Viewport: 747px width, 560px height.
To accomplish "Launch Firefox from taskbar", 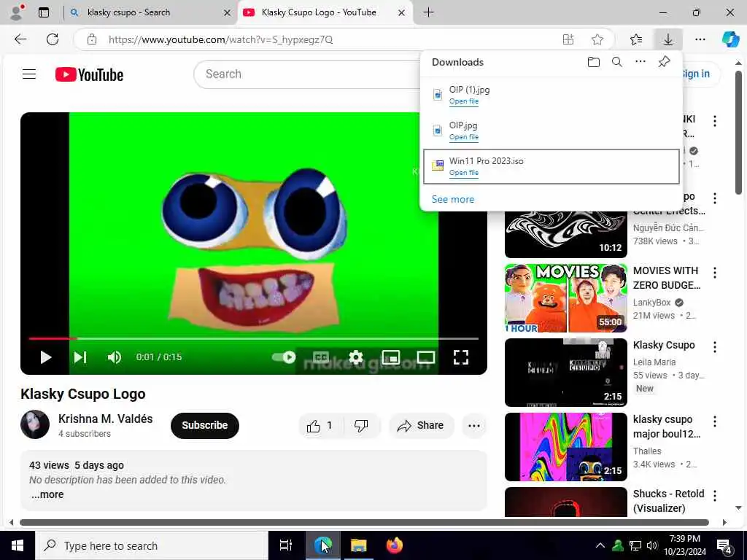I will (394, 545).
